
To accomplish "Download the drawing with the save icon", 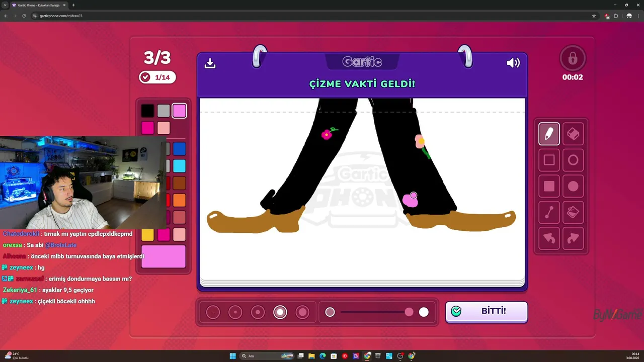I will tap(210, 63).
